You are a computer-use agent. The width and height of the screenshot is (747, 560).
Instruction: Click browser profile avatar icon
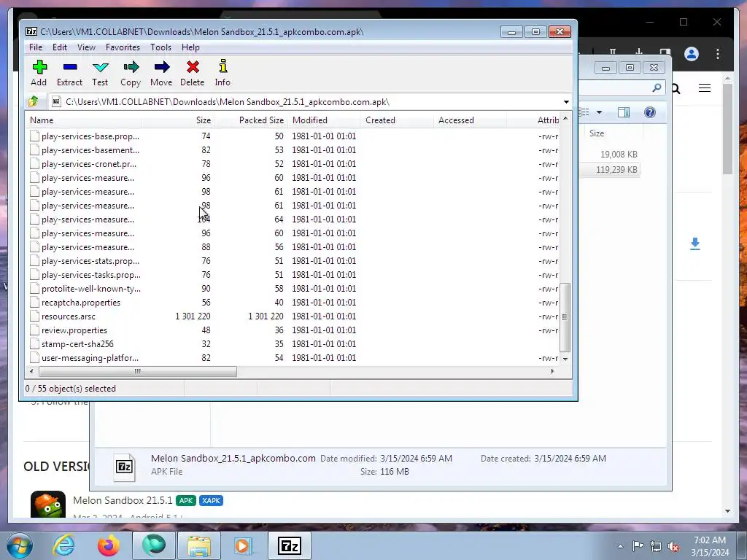[x=692, y=54]
